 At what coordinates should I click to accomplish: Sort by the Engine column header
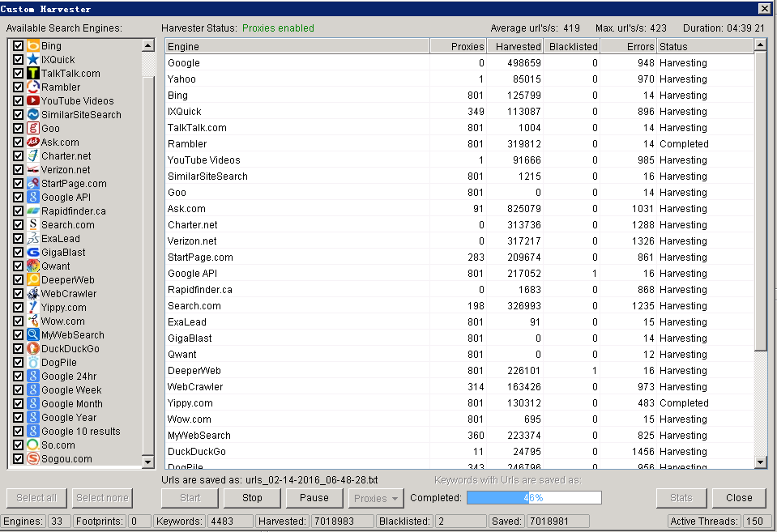click(297, 47)
